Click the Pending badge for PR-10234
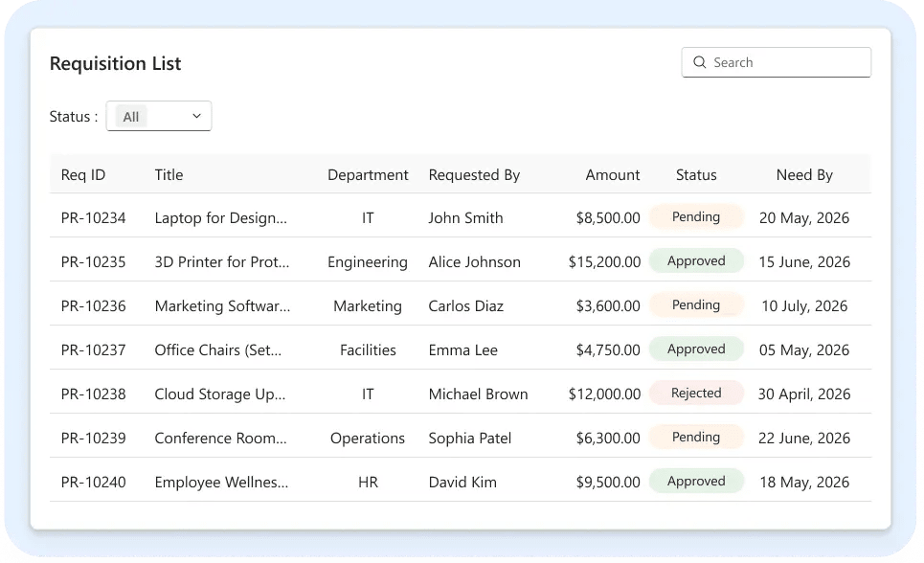The width and height of the screenshot is (924, 563). tap(696, 217)
